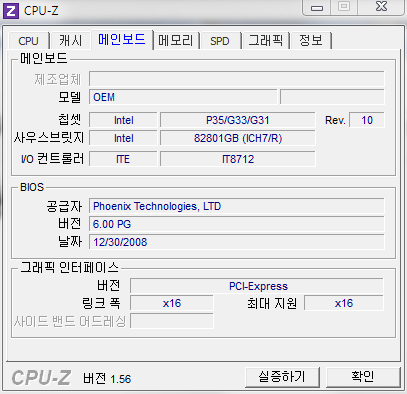Click the chipset vendor Intel field
Viewport: 407px width, 394px height.
pyautogui.click(x=123, y=120)
